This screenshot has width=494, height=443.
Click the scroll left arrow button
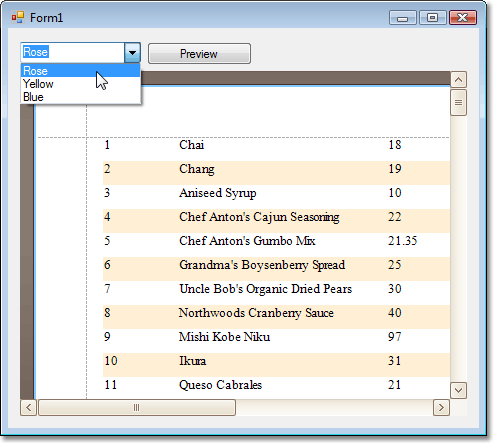29,407
